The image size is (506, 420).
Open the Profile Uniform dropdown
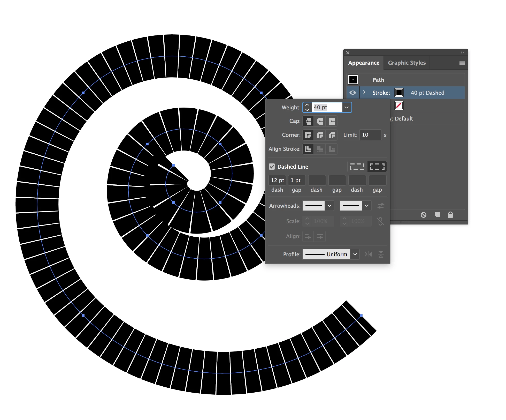click(x=355, y=254)
